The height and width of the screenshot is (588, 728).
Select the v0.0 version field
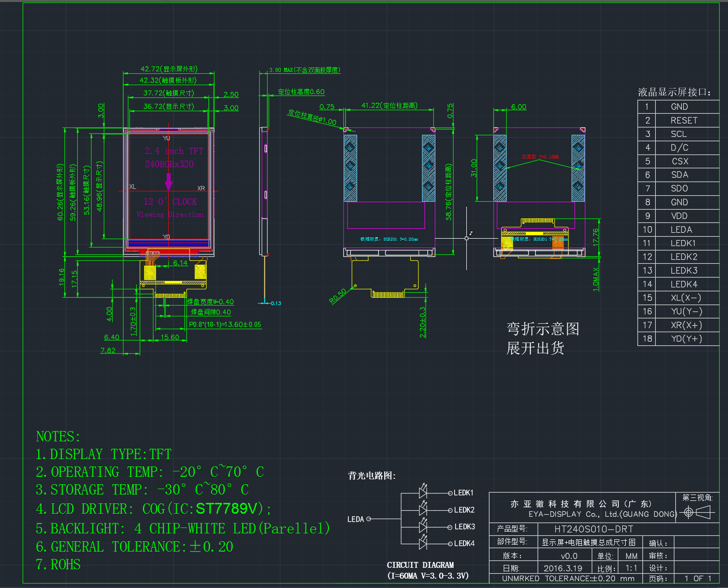569,556
